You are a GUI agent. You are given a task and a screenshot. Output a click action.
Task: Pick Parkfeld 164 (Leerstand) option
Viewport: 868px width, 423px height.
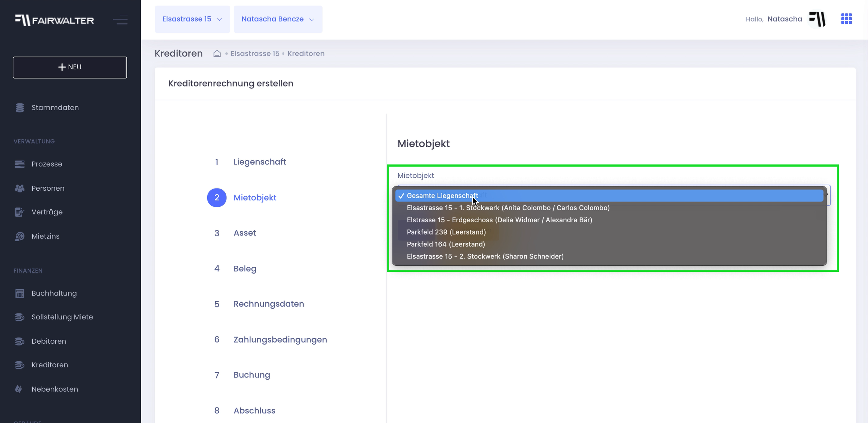point(609,244)
